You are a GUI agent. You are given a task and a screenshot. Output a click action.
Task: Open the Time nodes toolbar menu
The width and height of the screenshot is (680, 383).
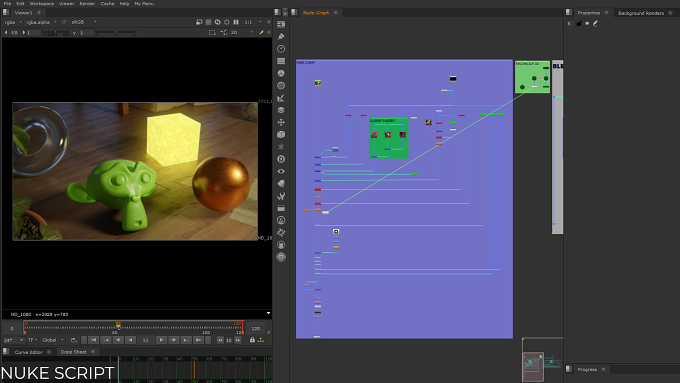[x=281, y=49]
